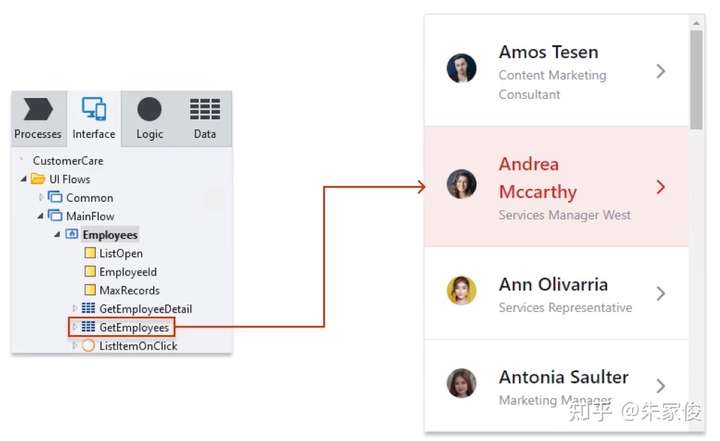Image resolution: width=720 pixels, height=441 pixels.
Task: Click the Employees screen icon
Action: tap(72, 235)
